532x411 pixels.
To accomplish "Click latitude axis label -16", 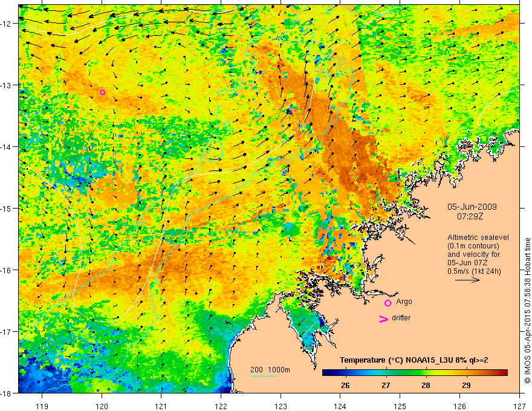I will click(x=7, y=270).
